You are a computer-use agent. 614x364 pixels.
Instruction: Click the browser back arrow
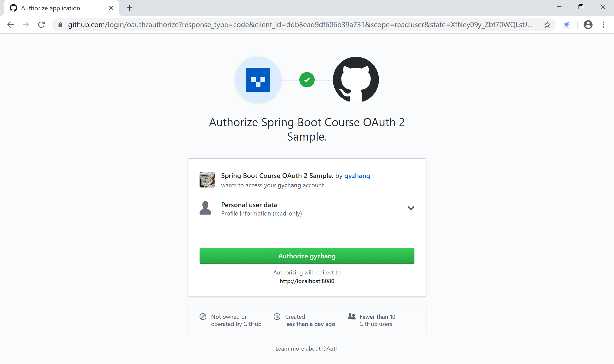click(11, 24)
